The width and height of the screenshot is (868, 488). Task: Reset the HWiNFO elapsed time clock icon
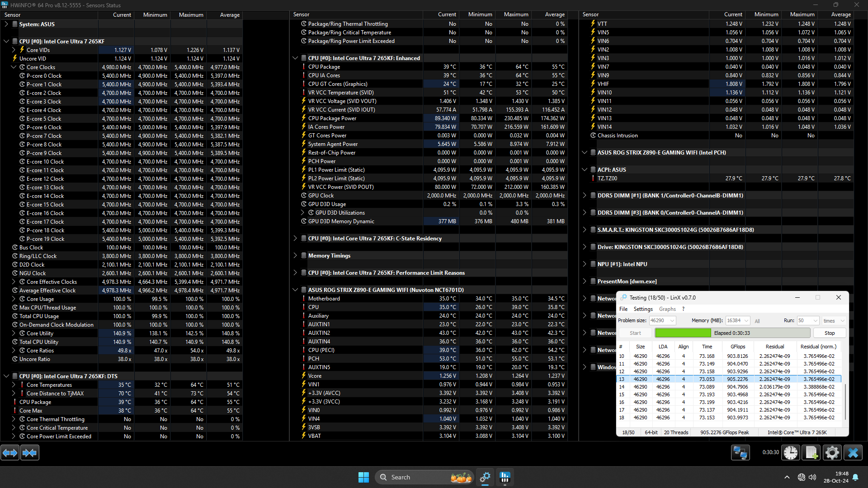[x=791, y=452]
